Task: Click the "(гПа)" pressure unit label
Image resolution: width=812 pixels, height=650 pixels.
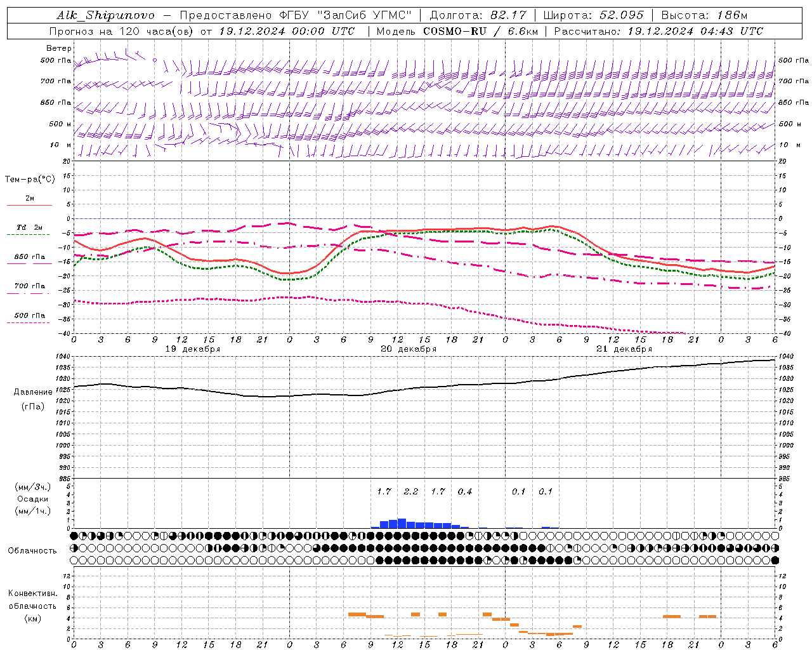Action: pos(33,406)
